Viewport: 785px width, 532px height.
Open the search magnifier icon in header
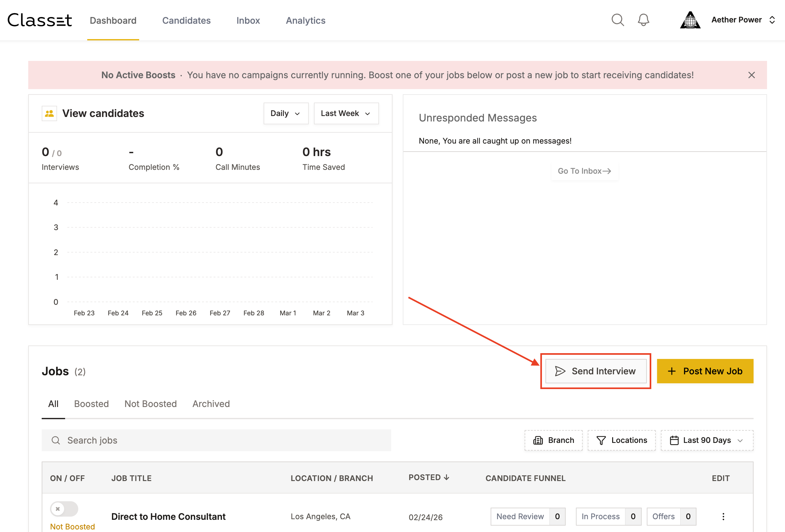pos(618,20)
